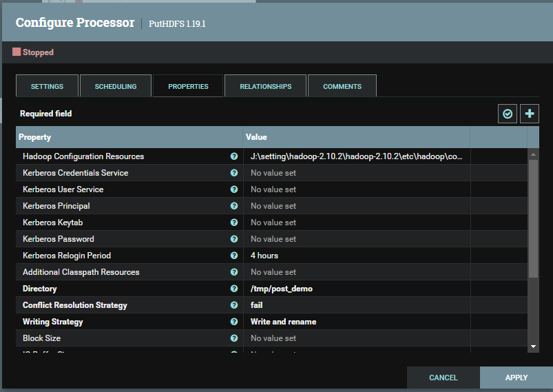Screen dimensions: 553x392
Task: Select the Kerberos Principal property name
Action: [56, 206]
